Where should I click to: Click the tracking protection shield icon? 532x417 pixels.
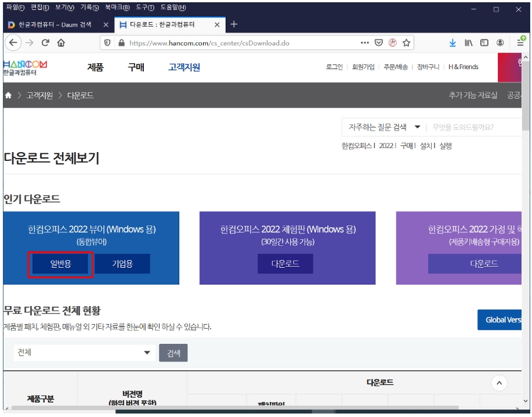(107, 43)
